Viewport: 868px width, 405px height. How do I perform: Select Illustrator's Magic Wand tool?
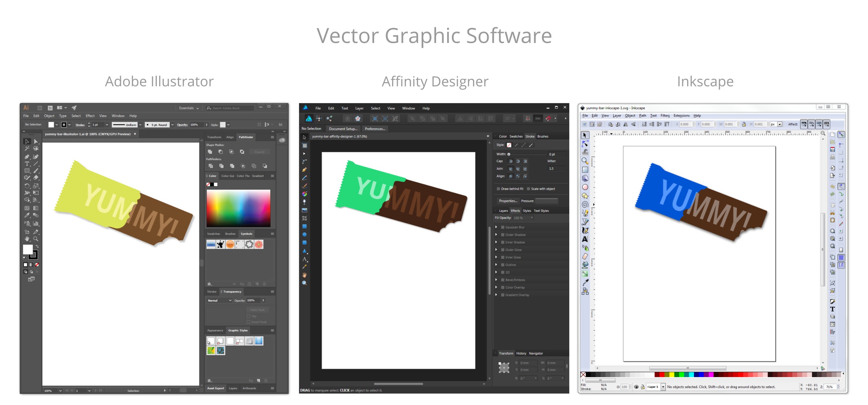tap(27, 148)
